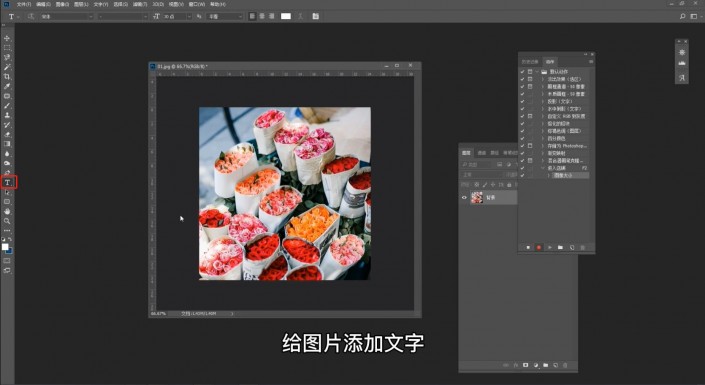This screenshot has height=385, width=705.
Task: Select the Eraser tool
Action: point(7,134)
